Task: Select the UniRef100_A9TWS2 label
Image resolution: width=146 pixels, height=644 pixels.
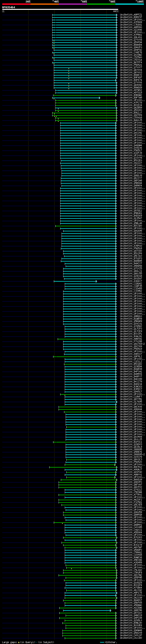Action: point(131,90)
